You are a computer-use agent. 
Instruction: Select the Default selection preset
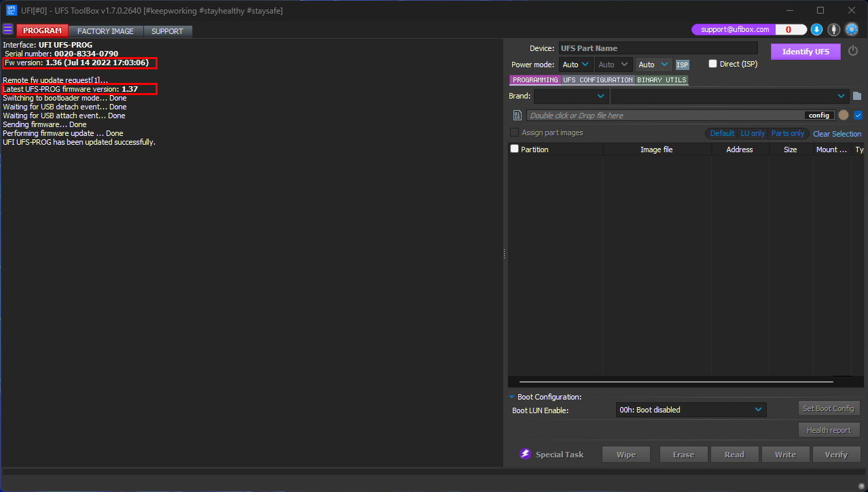coord(722,133)
